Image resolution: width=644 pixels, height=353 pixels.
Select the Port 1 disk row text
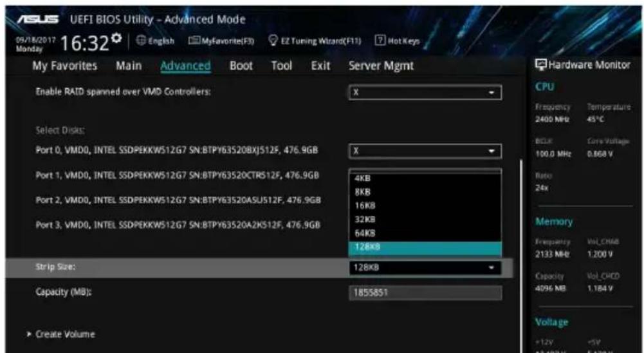pyautogui.click(x=177, y=175)
